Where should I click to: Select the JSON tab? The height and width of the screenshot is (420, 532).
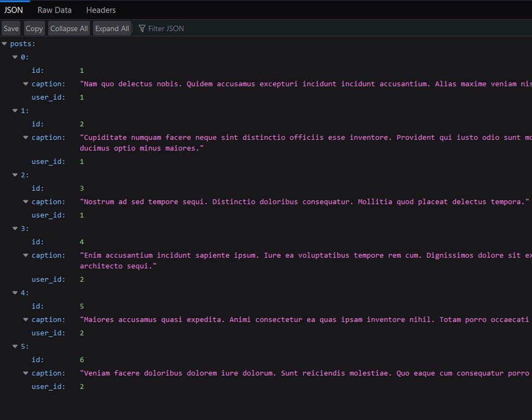14,9
